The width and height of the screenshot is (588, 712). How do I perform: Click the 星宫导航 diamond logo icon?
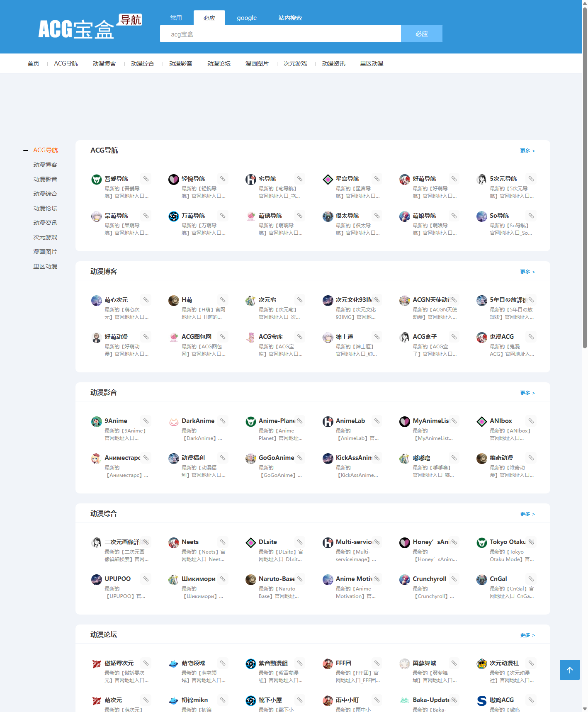point(328,179)
